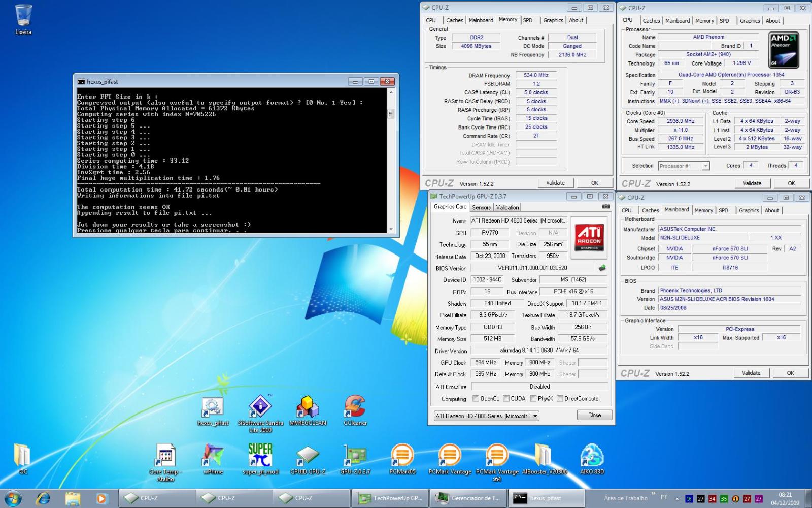This screenshot has width=812, height=508.
Task: Expand the Área de Trabalho toolbar chevron
Action: coord(653,494)
